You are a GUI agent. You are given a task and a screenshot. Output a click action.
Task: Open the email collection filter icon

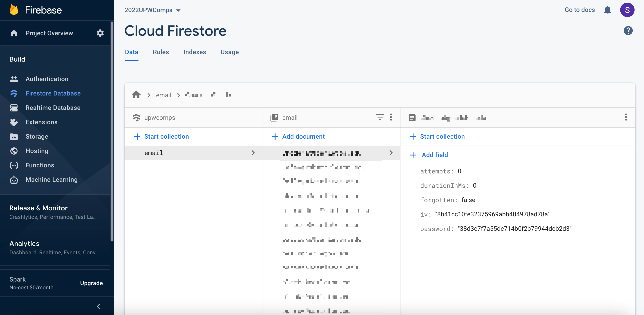click(x=380, y=117)
